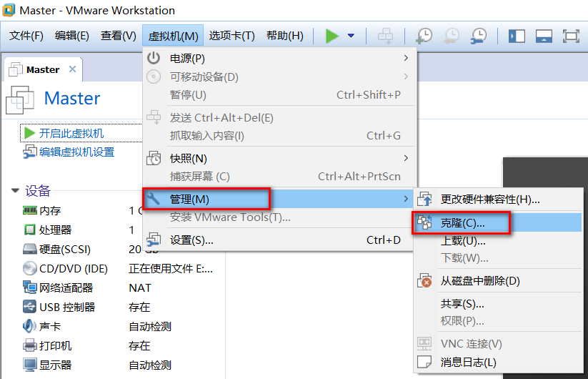Open the 编辑(E) menu
This screenshot has width=588, height=379.
click(x=72, y=36)
